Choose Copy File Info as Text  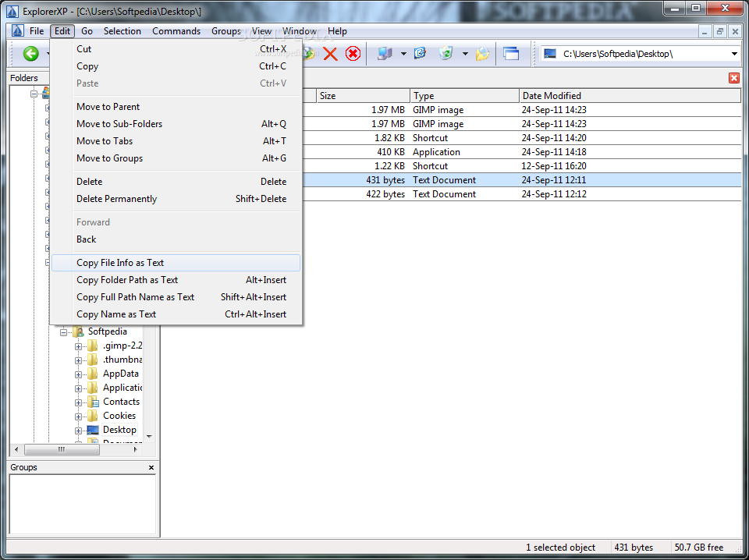[x=176, y=263]
